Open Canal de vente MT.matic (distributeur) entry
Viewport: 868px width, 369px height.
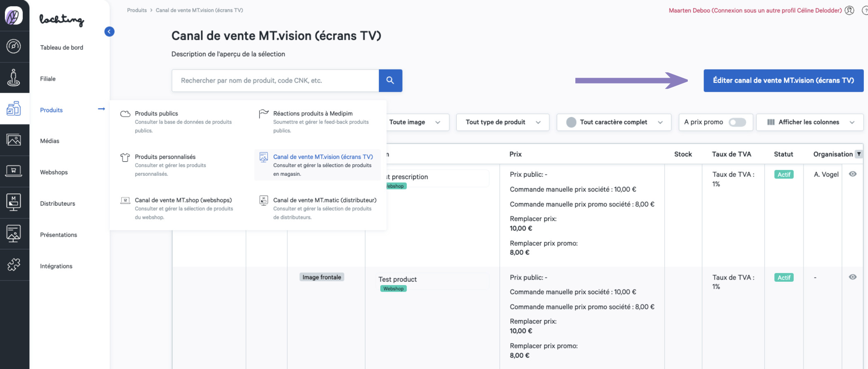pyautogui.click(x=317, y=208)
